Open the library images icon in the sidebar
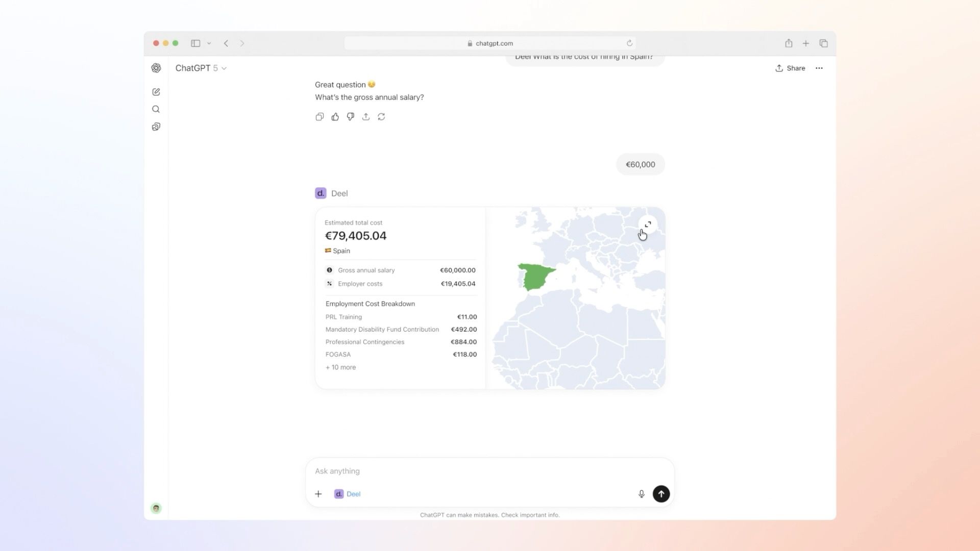 pyautogui.click(x=156, y=127)
